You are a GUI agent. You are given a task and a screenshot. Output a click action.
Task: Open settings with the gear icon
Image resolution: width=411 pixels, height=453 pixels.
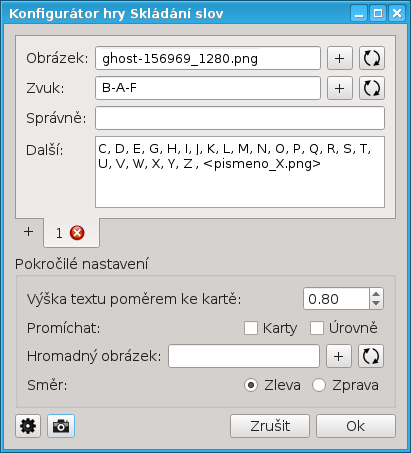click(x=28, y=426)
